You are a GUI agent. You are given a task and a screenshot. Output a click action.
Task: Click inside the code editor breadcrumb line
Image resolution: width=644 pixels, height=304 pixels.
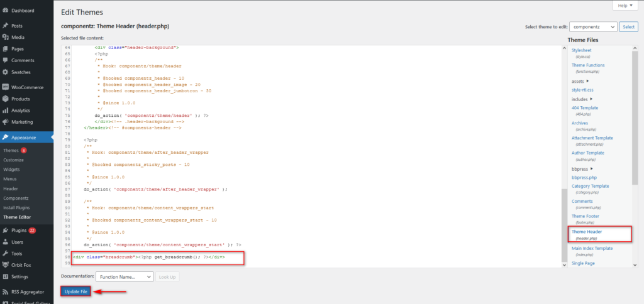157,257
